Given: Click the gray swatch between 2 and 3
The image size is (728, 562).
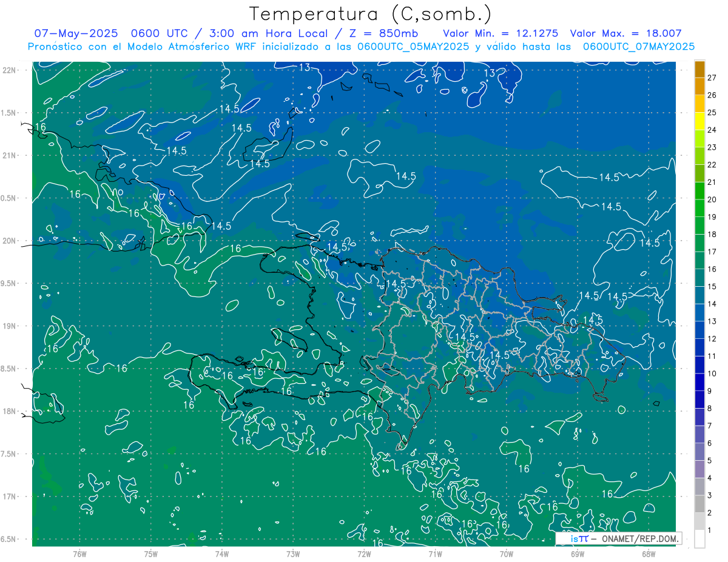Looking at the screenshot, I should [x=700, y=504].
